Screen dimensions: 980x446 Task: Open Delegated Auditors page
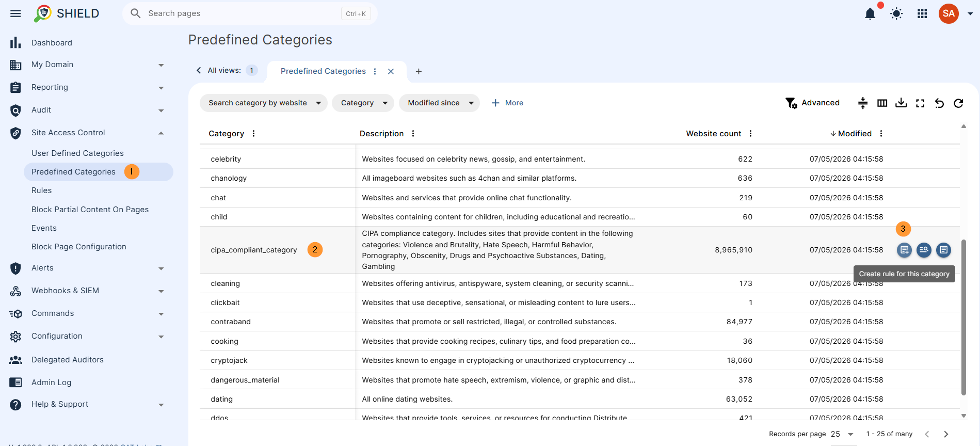tap(67, 360)
